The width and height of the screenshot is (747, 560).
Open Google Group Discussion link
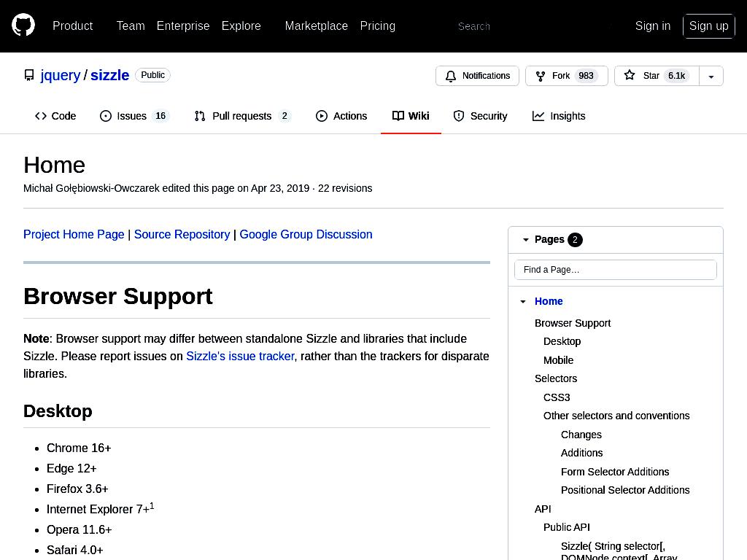[306, 234]
